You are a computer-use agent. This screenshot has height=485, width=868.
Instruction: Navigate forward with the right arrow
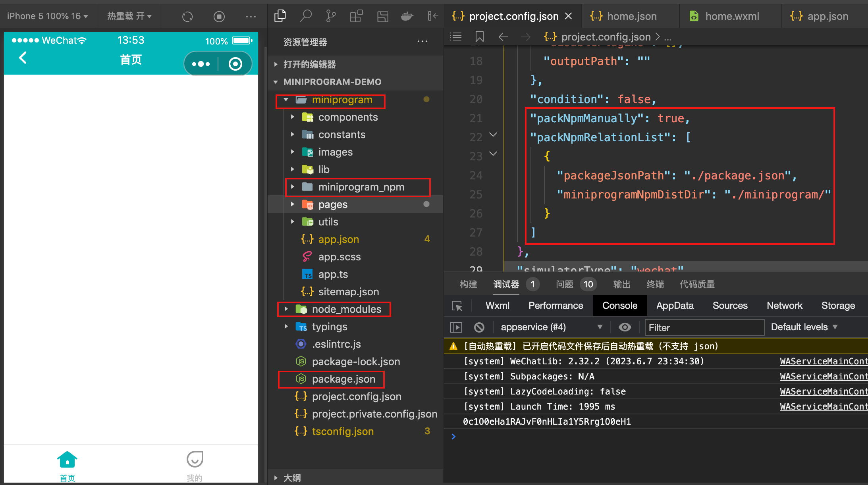pos(526,37)
